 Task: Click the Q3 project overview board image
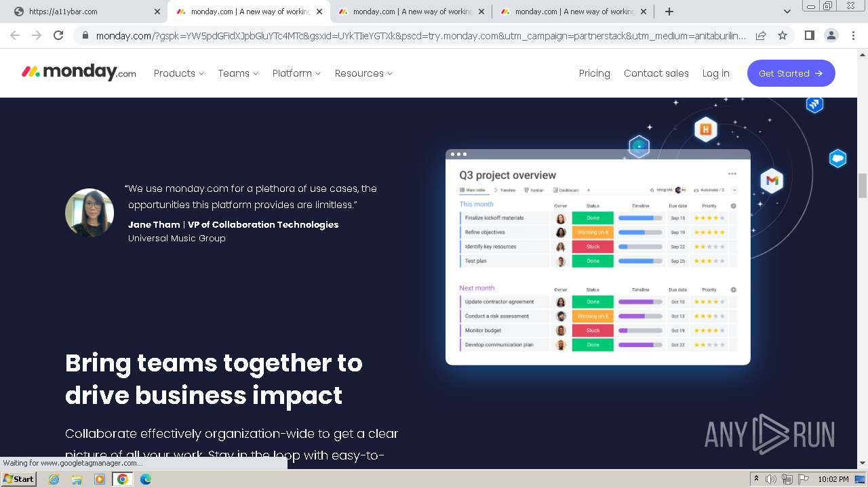tap(598, 257)
